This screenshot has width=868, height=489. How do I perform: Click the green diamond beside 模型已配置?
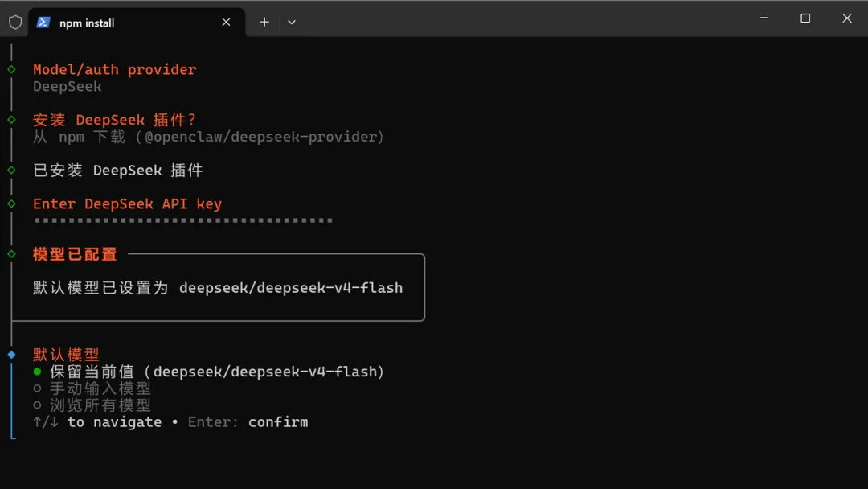click(11, 253)
